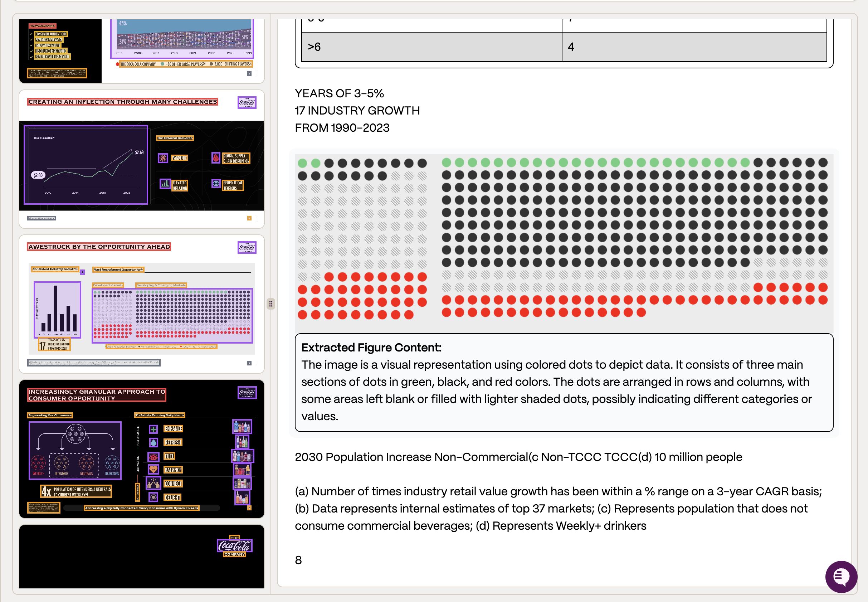Viewport: 868px width, 602px height.
Task: Click the 'BALANCE' label box
Action: click(174, 470)
